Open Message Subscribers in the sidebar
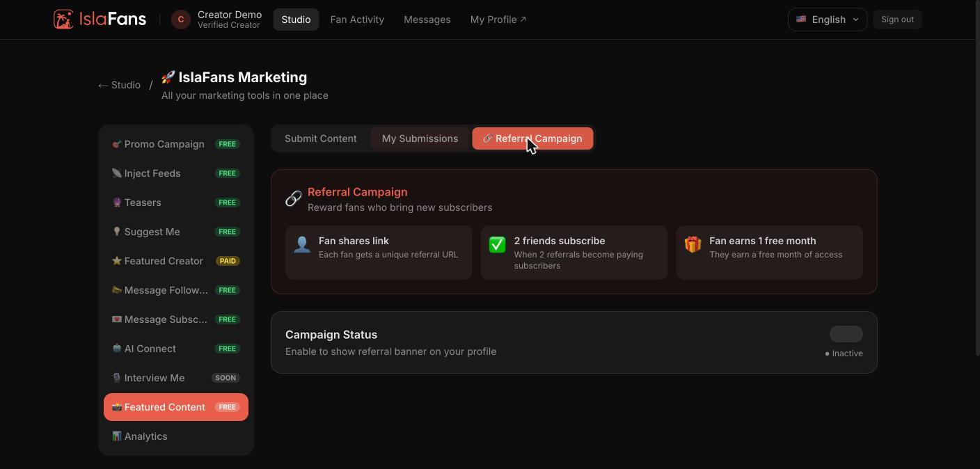This screenshot has height=469, width=980. [x=176, y=319]
